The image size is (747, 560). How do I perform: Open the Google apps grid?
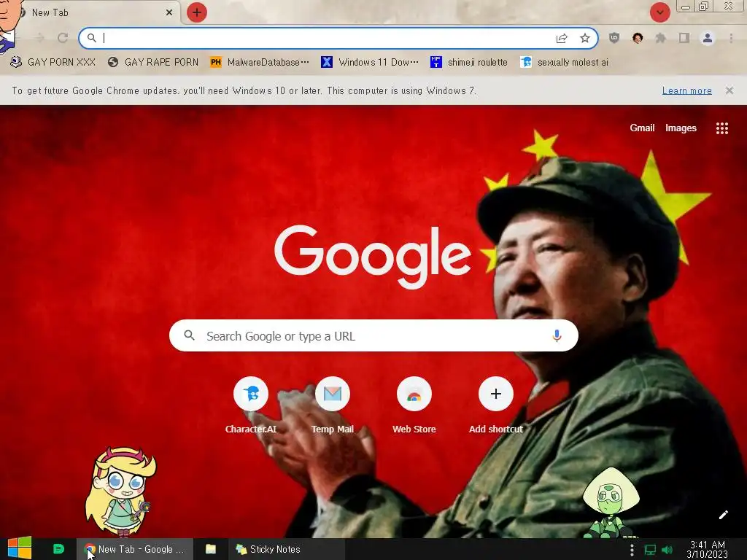tap(721, 128)
